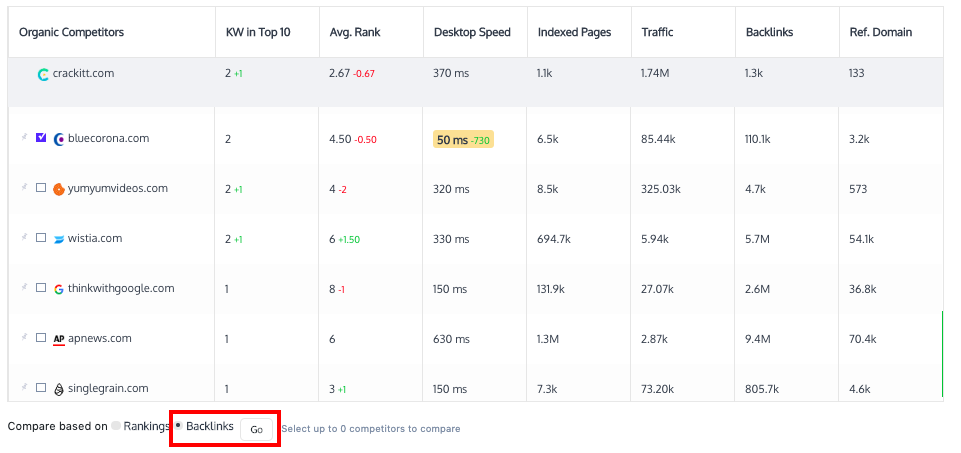The image size is (961, 453).
Task: Click the Go button
Action: (x=256, y=430)
